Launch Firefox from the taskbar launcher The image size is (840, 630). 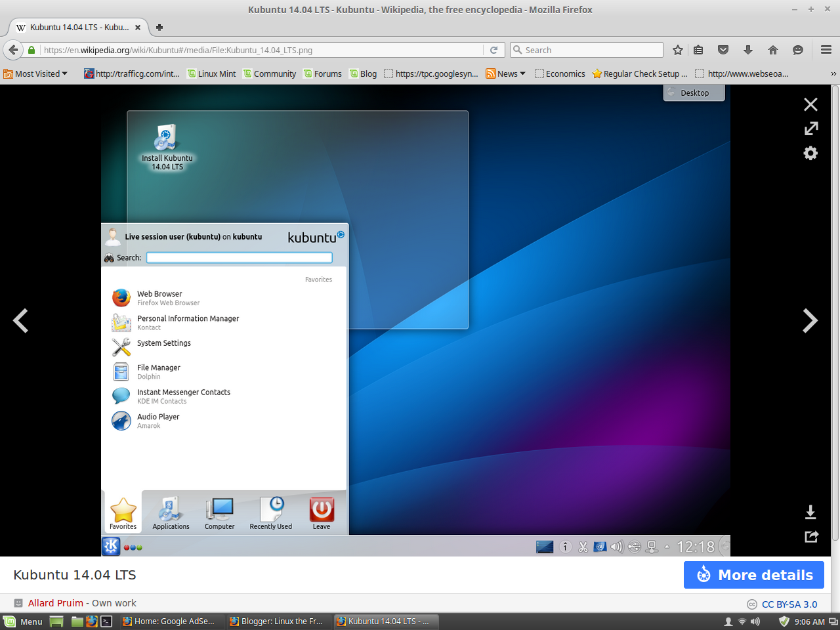92,621
